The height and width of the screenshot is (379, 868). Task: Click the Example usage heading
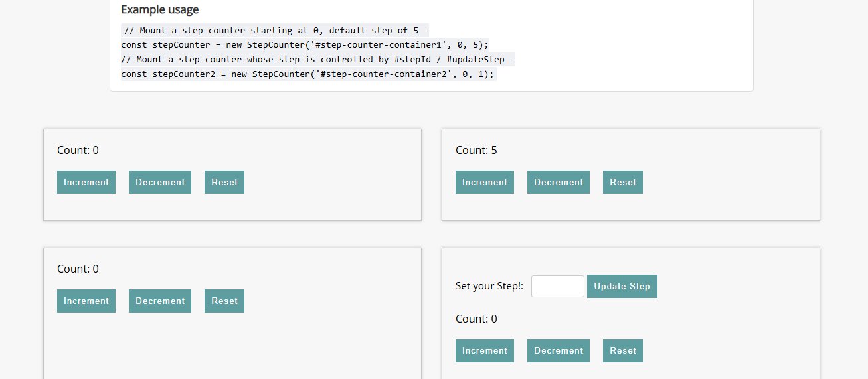coord(159,10)
